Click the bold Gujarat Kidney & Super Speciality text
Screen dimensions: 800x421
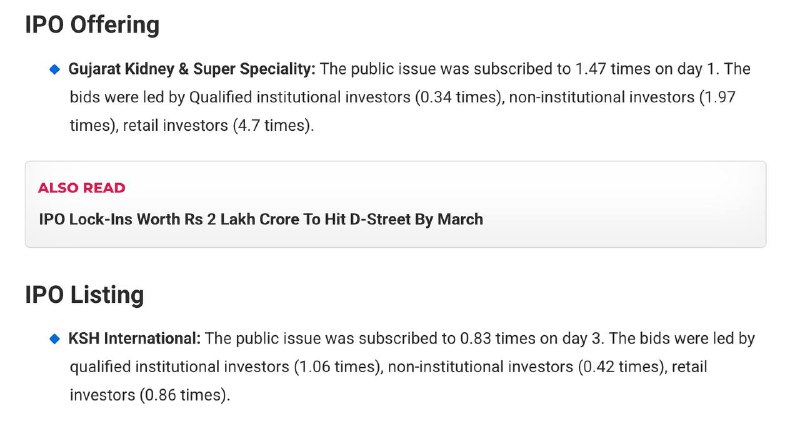coord(191,69)
